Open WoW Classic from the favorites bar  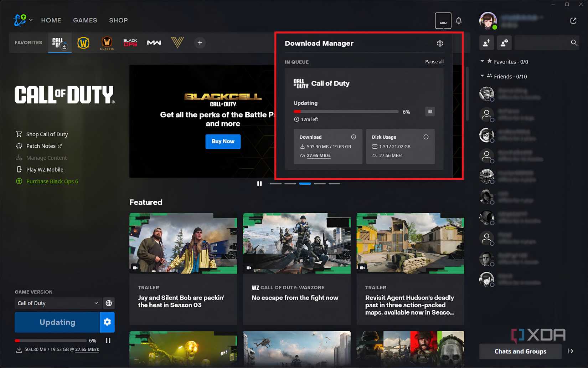107,42
